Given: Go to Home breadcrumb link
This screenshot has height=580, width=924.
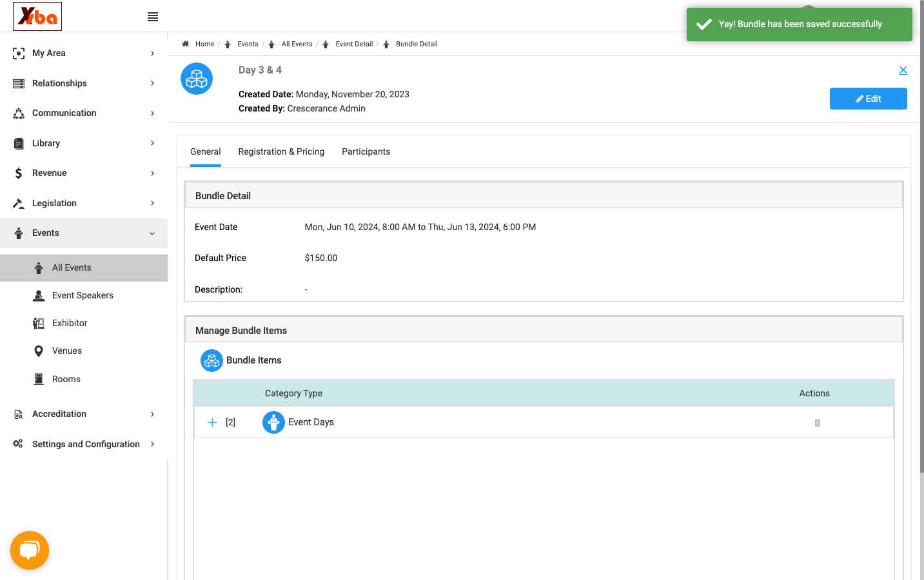Looking at the screenshot, I should [x=204, y=44].
